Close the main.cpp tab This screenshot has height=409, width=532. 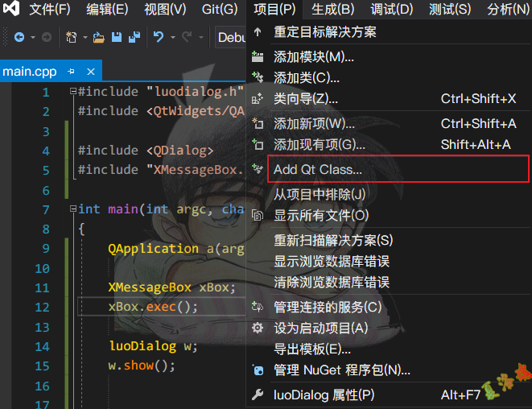pyautogui.click(x=91, y=72)
